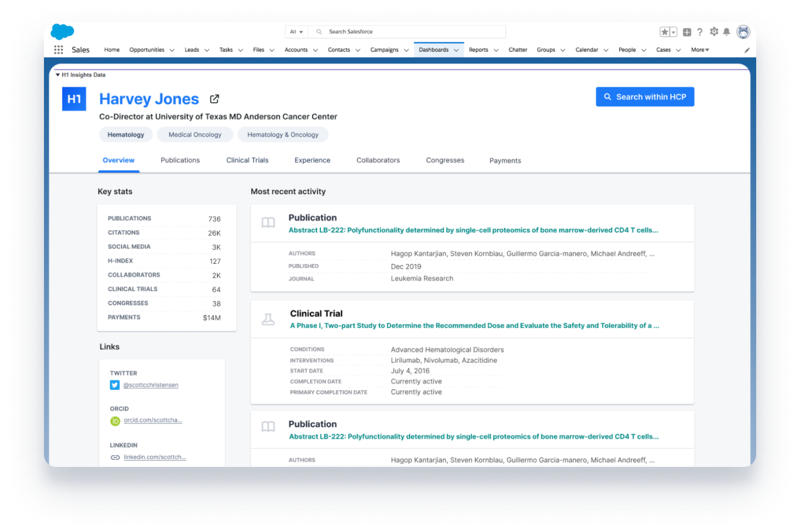This screenshot has height=532, width=799.
Task: Expand the Accounts nav chevron
Action: [315, 50]
